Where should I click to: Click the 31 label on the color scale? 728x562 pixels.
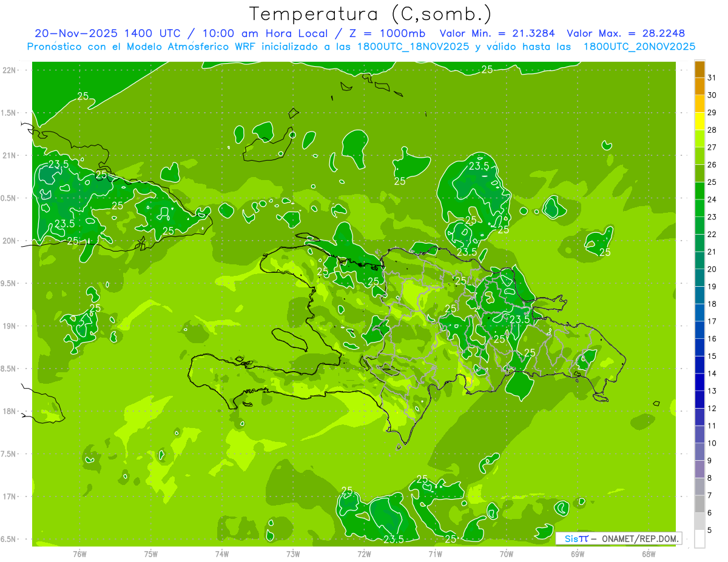712,78
